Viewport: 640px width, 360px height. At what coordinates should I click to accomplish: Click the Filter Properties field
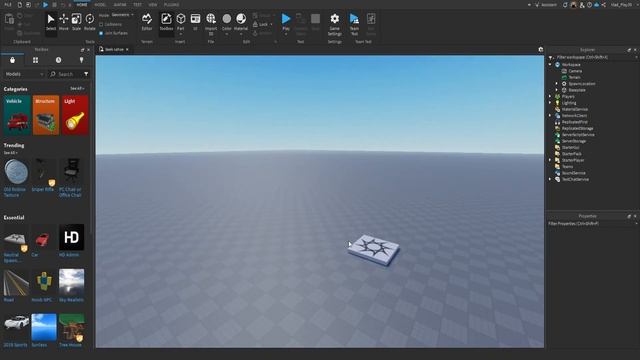592,224
